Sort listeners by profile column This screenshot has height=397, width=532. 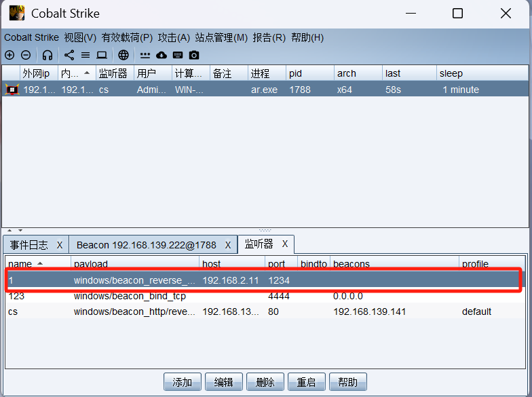pos(492,263)
